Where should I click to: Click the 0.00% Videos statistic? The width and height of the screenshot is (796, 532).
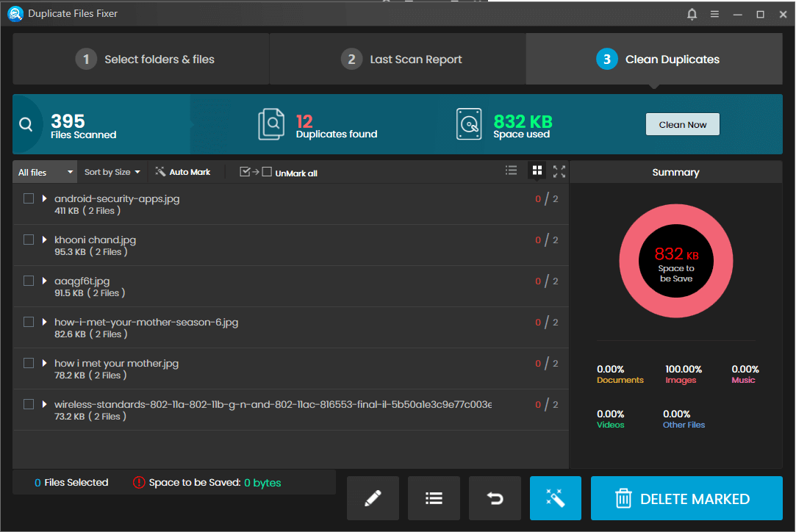pyautogui.click(x=610, y=419)
